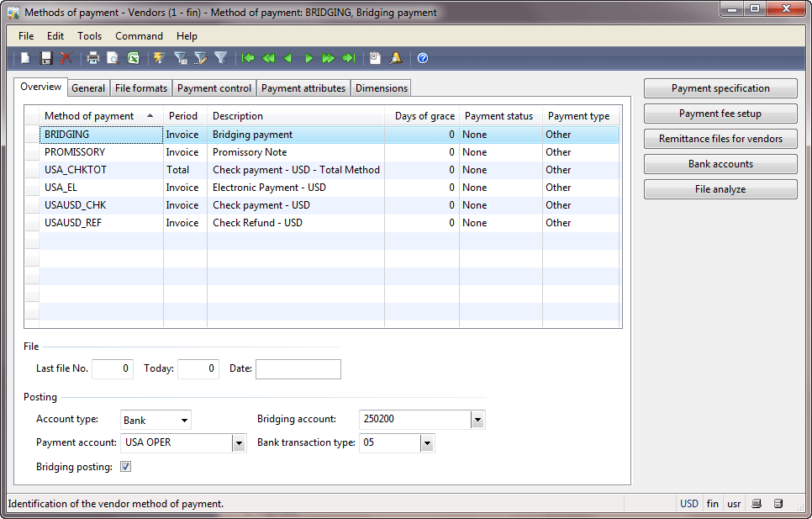The height and width of the screenshot is (519, 812).
Task: Expand the Bridging account selector
Action: pos(477,419)
